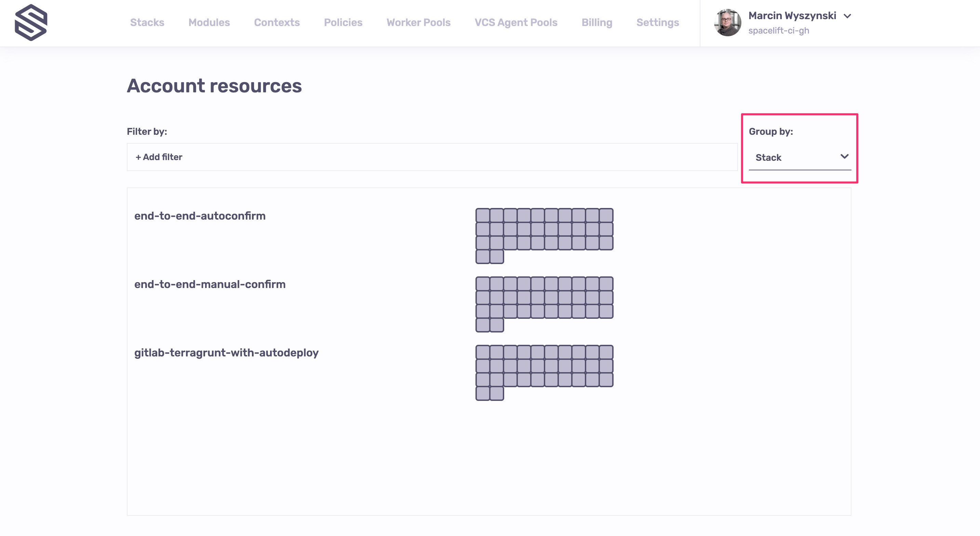
Task: Go to Billing
Action: (x=596, y=23)
